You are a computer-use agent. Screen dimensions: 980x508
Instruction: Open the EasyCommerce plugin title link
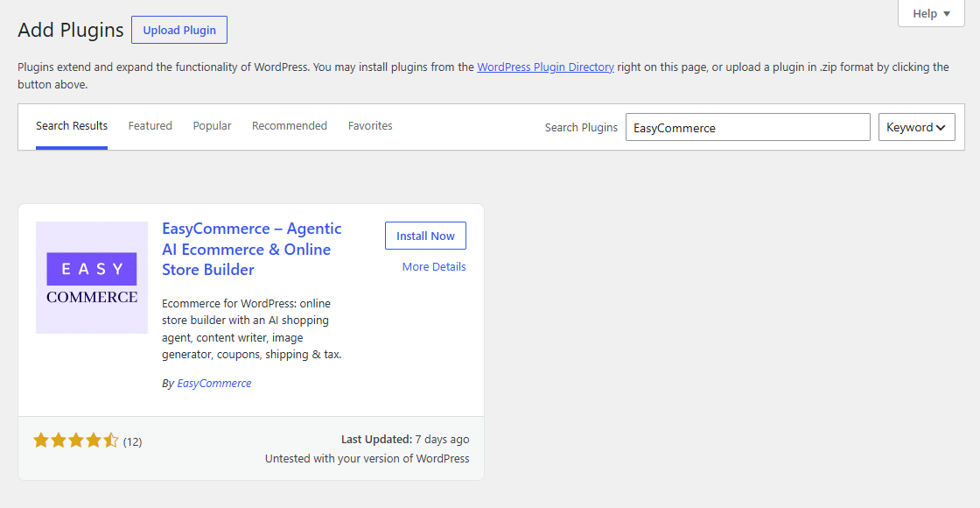click(252, 249)
